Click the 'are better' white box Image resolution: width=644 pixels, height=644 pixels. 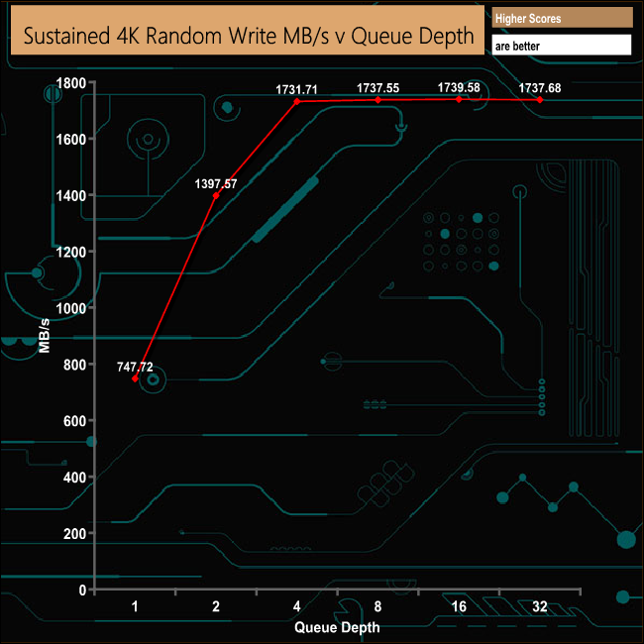click(x=562, y=45)
